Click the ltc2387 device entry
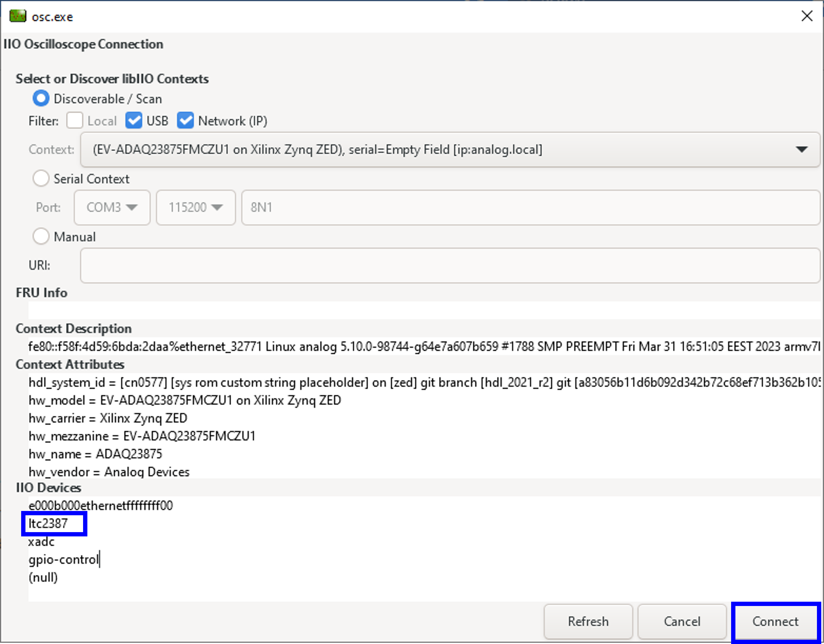Image resolution: width=824 pixels, height=644 pixels. 48,523
